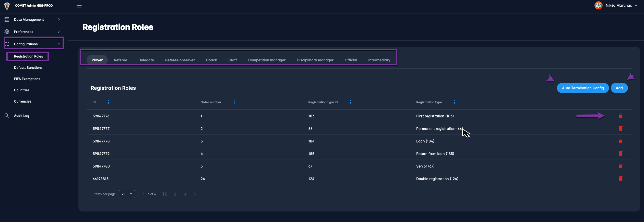Open Registration type ID column menu

[x=350, y=102]
